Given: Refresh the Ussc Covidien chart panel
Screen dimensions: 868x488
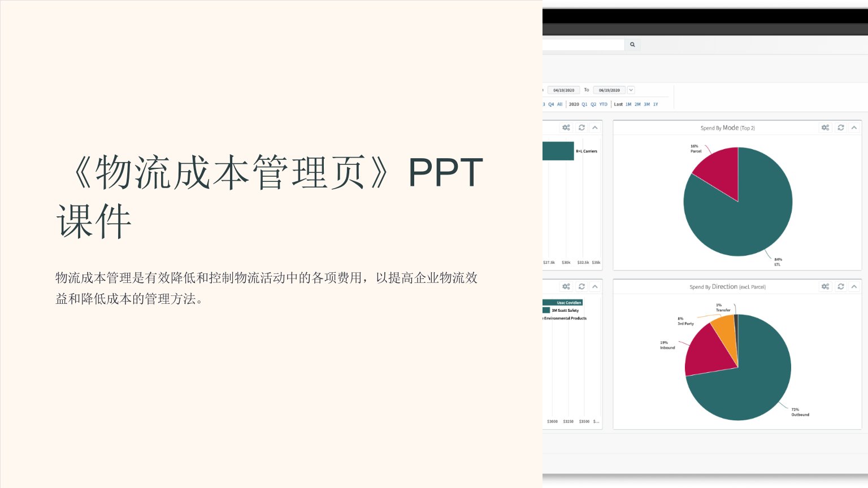Looking at the screenshot, I should [581, 286].
